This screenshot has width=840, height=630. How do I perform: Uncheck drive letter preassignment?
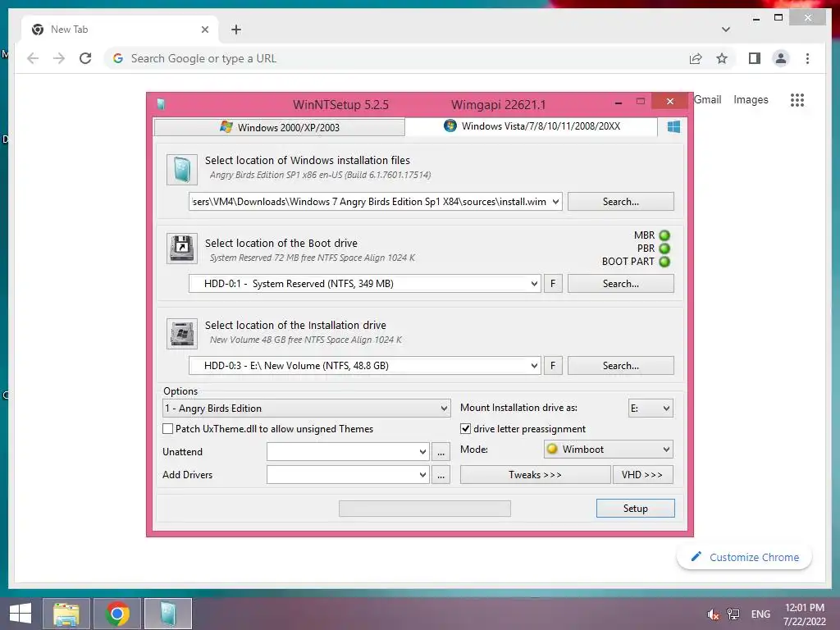(x=466, y=428)
